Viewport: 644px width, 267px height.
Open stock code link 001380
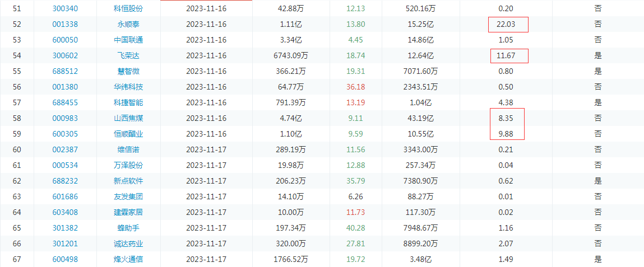[65, 87]
